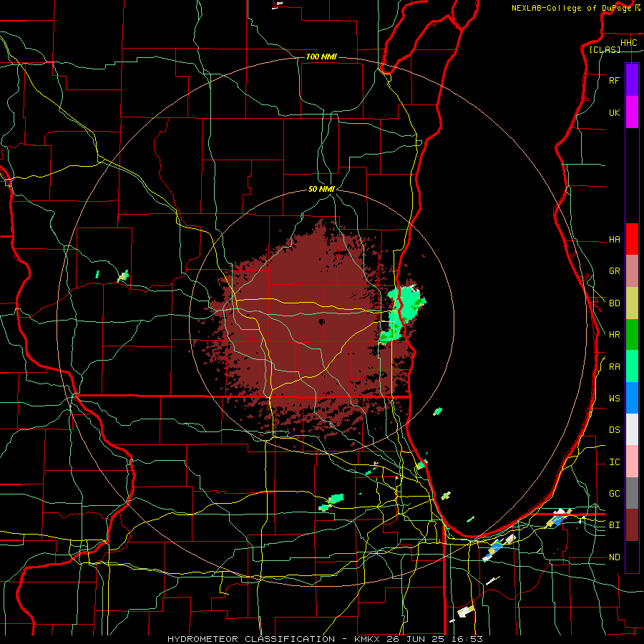This screenshot has height=644, width=644.
Task: Click the 'NEXLAB-College of DuPage' credit text
Action: pos(571,8)
